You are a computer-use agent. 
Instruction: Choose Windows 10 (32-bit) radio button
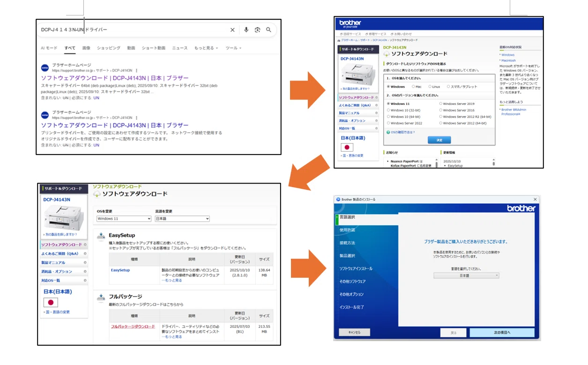[388, 110]
